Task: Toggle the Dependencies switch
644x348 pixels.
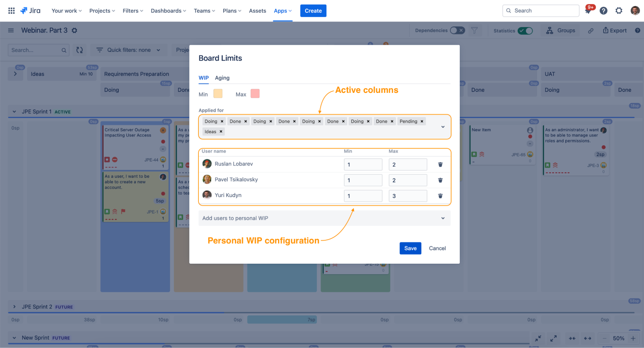Action: [x=457, y=30]
